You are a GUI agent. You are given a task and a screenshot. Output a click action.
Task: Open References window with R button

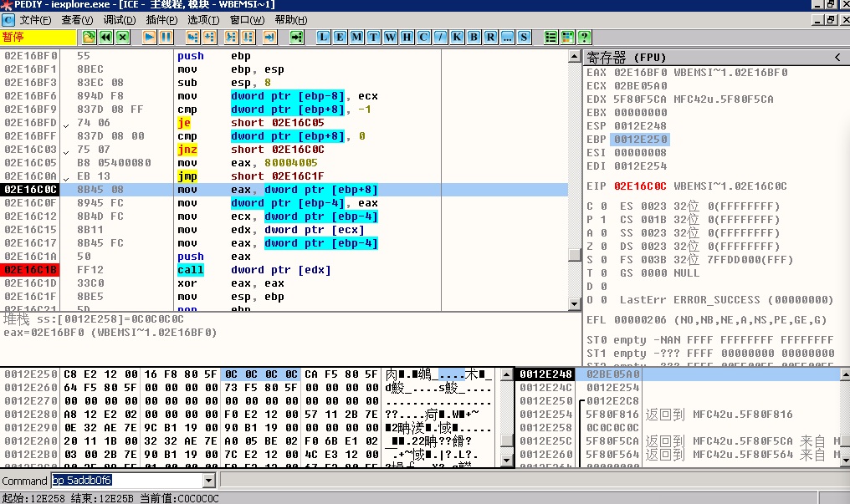pyautogui.click(x=490, y=37)
